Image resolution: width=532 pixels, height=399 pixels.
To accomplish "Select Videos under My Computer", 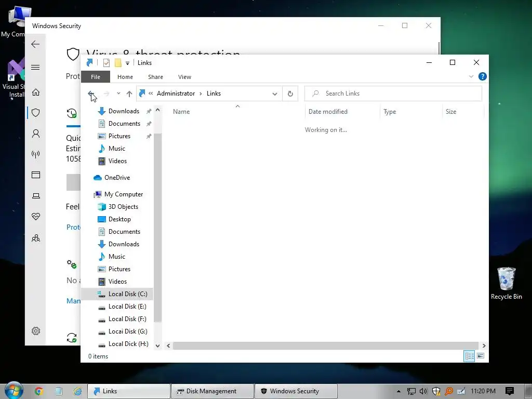I will pos(112,281).
